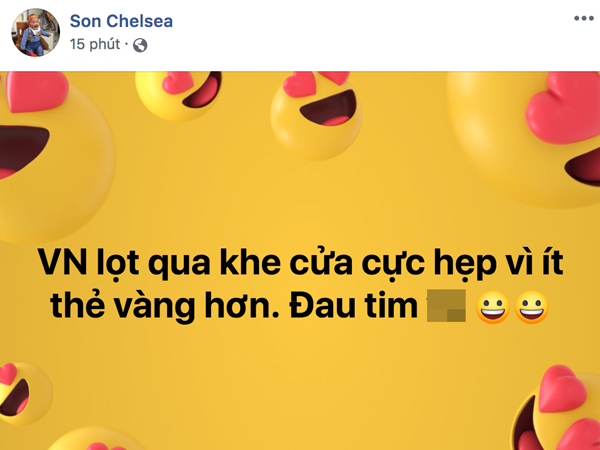The height and width of the screenshot is (450, 600).
Task: Open the three-dots post options menu
Action: tap(583, 18)
